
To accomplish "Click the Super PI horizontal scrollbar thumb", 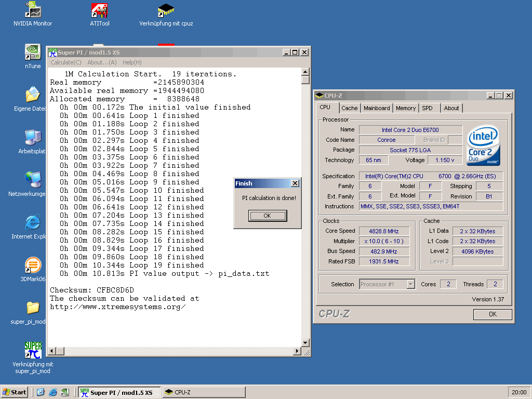I will click(60, 351).
